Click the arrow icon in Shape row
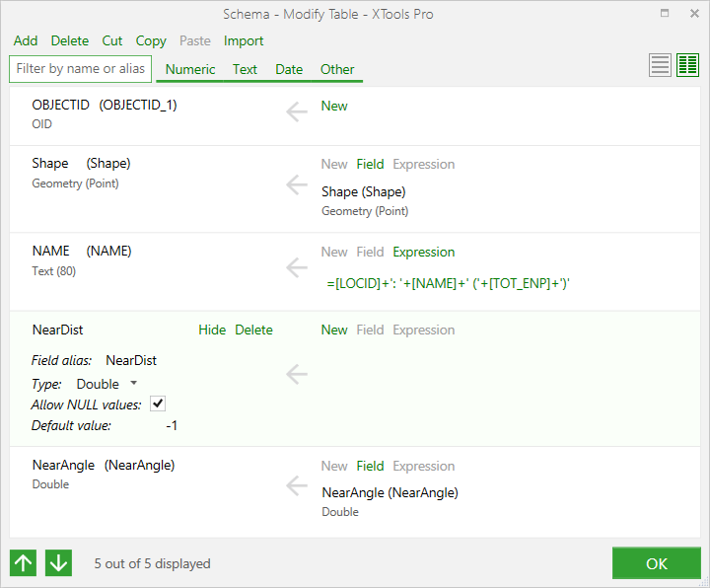This screenshot has width=710, height=588. tap(297, 184)
